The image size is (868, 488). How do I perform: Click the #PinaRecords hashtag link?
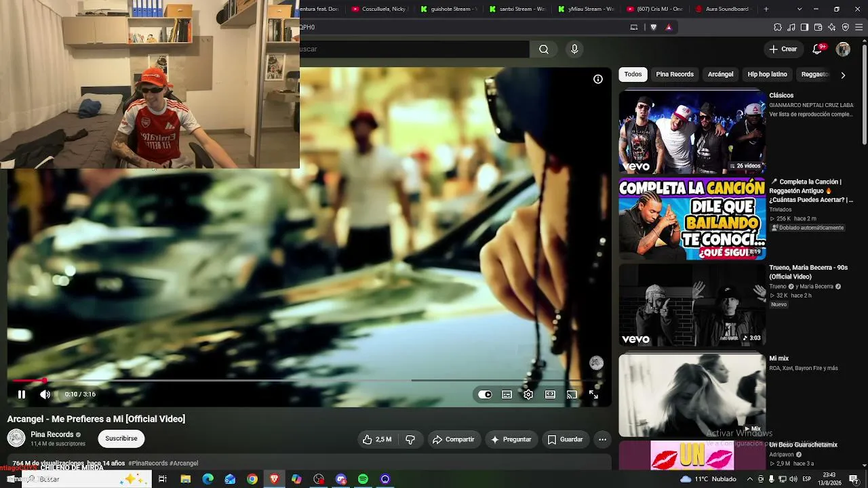click(x=148, y=464)
